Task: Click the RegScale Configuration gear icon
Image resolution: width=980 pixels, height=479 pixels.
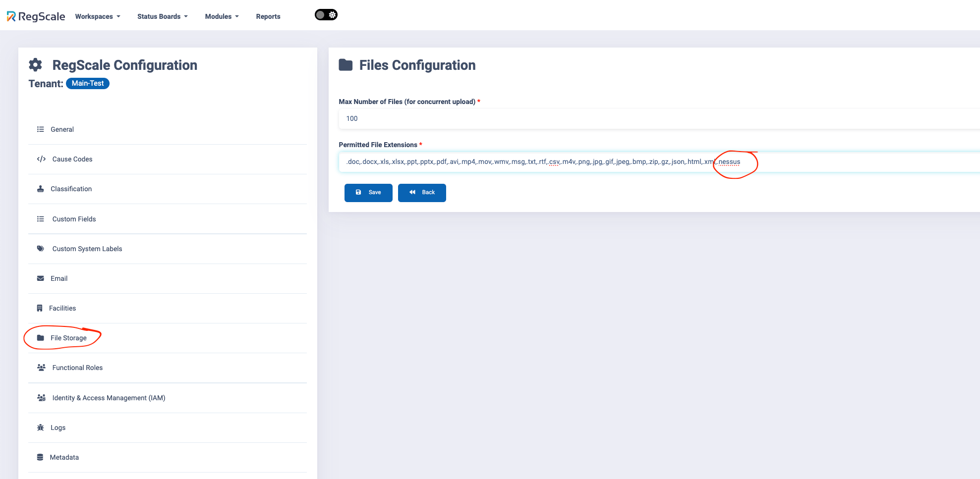Action: pyautogui.click(x=35, y=65)
